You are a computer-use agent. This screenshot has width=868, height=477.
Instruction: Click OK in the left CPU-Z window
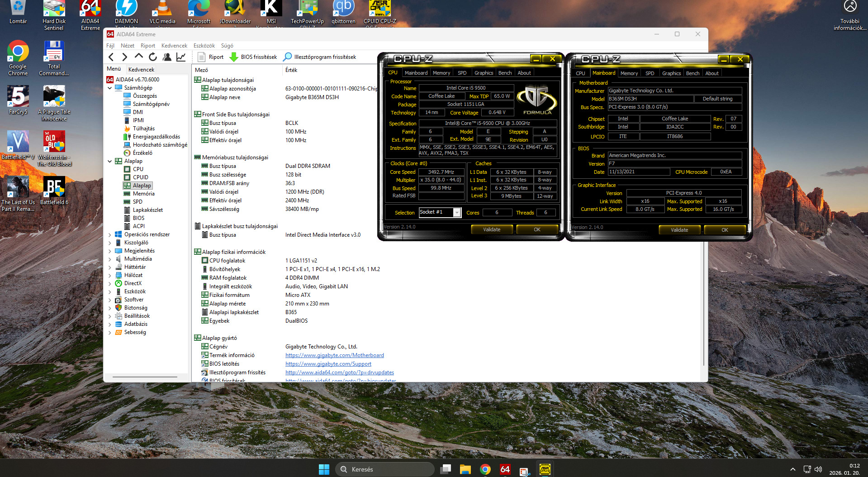pyautogui.click(x=537, y=229)
